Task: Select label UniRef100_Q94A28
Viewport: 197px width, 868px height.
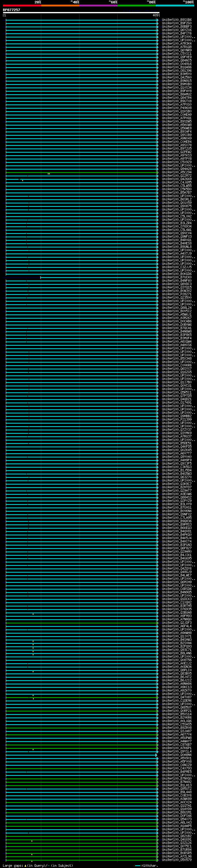Action: pyautogui.click(x=176, y=169)
